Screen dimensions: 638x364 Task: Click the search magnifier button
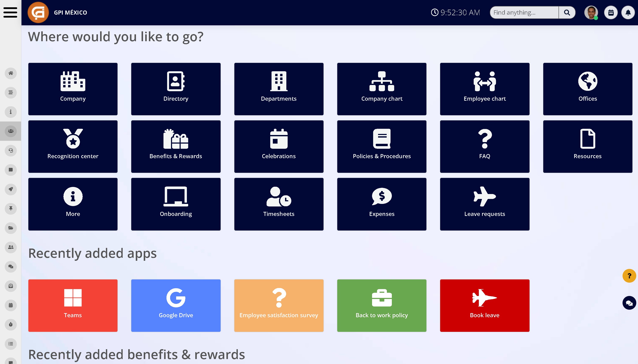coord(567,12)
